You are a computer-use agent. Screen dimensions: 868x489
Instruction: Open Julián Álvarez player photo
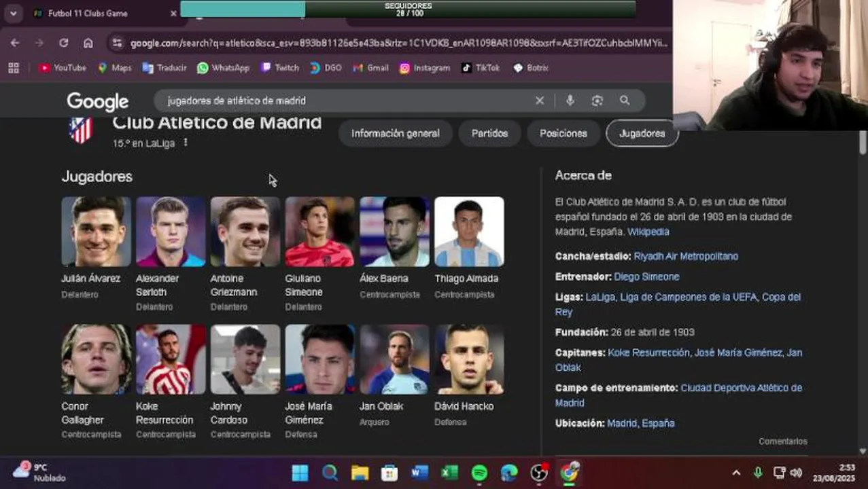pyautogui.click(x=96, y=232)
